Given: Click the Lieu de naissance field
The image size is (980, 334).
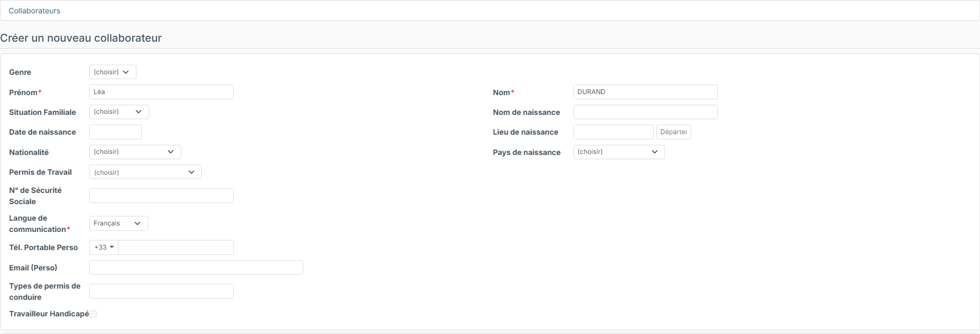Looking at the screenshot, I should tap(613, 132).
